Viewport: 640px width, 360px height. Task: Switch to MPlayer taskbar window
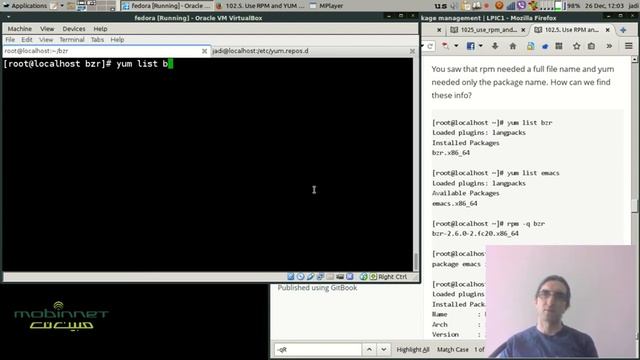point(327,6)
